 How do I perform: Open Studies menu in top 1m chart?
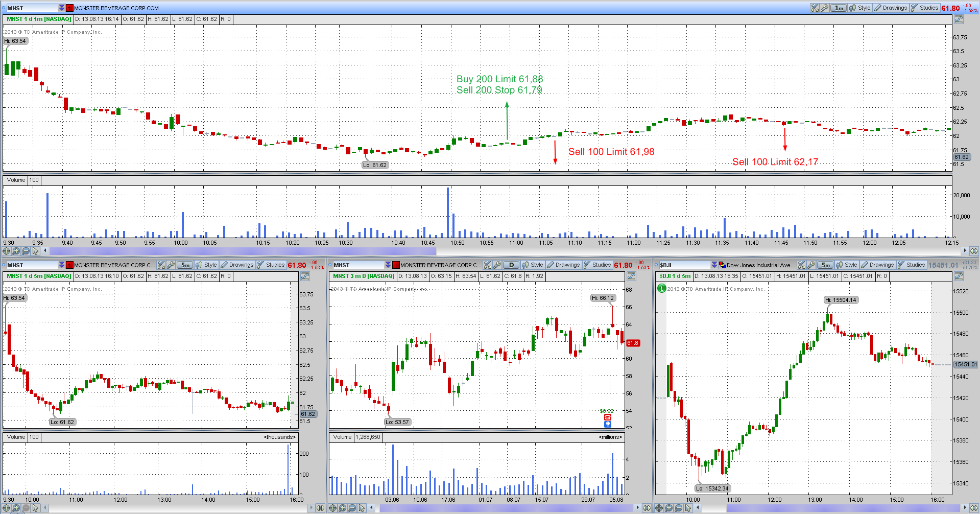[925, 8]
